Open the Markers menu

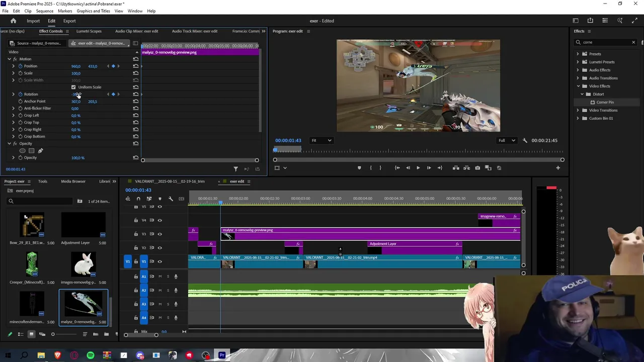65,11
